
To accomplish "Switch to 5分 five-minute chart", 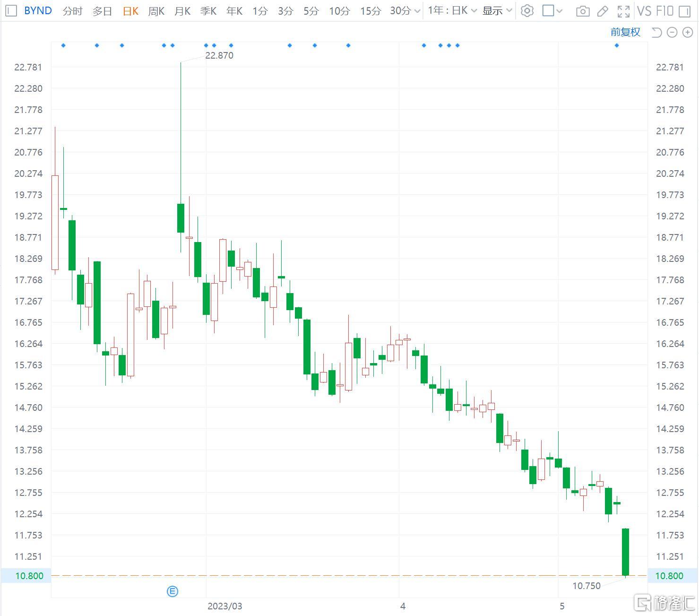I will point(311,10).
